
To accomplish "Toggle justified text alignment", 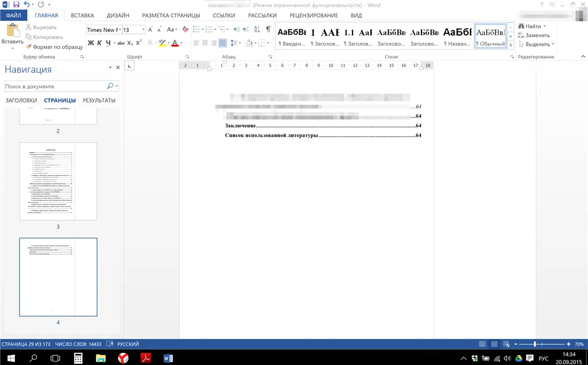I will 222,43.
